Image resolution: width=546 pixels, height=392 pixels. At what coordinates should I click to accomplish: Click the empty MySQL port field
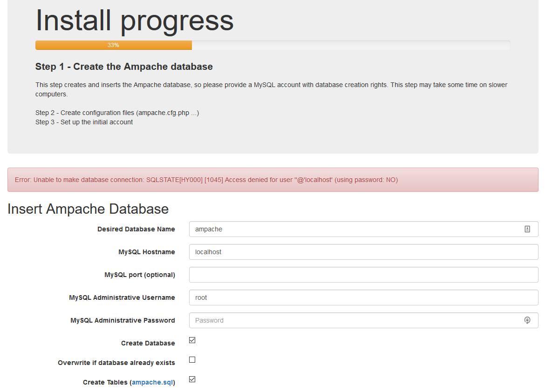[326, 274]
